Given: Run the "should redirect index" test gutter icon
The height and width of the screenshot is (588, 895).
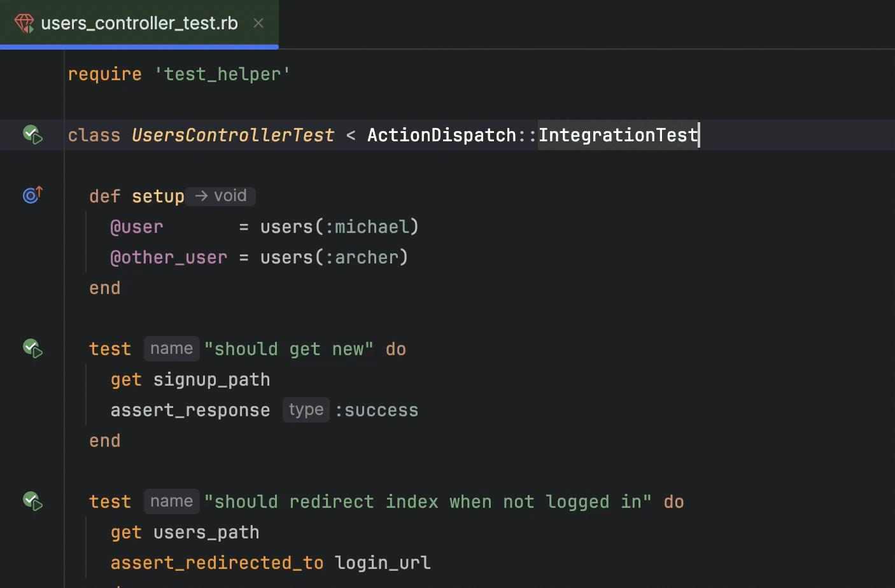Looking at the screenshot, I should point(32,501).
